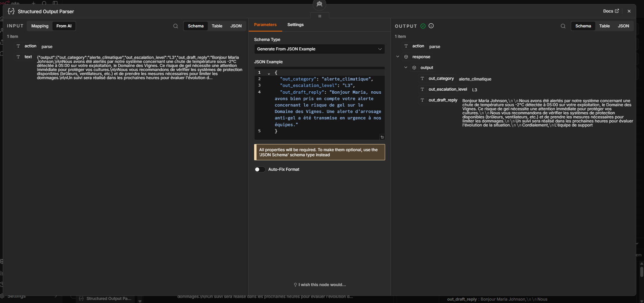Search the input panel data

click(176, 26)
